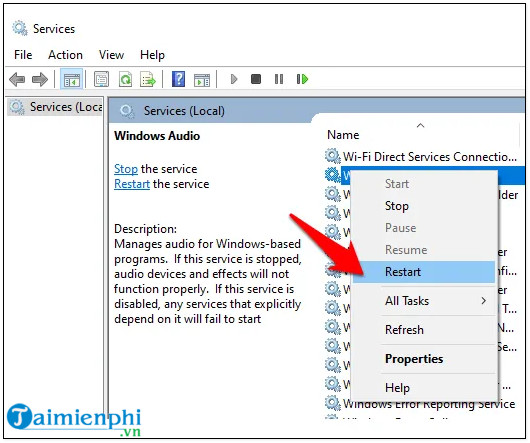Open the View menu

(x=111, y=55)
